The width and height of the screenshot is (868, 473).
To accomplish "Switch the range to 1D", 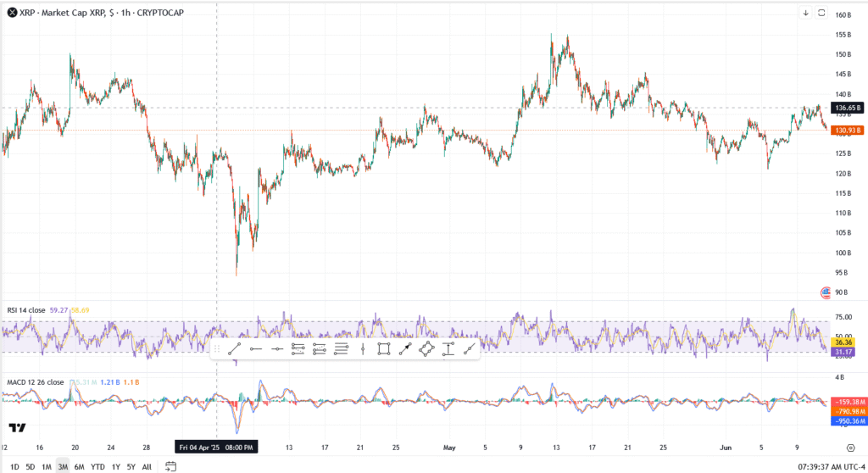I will [14, 466].
